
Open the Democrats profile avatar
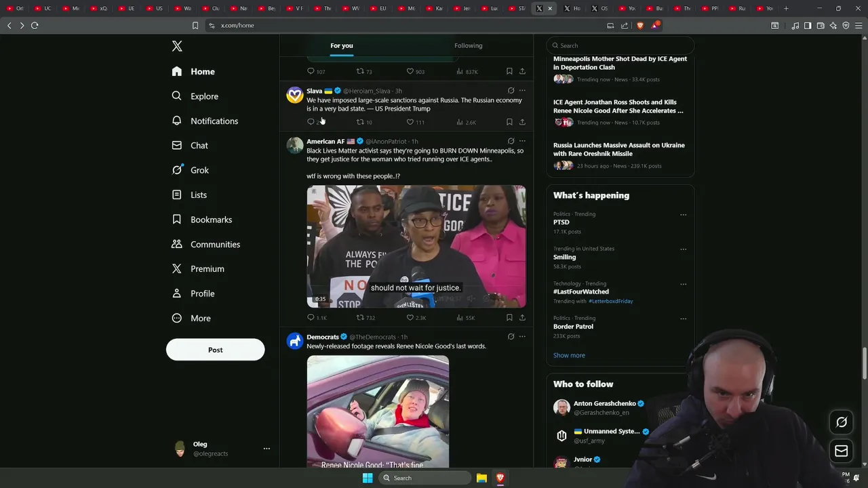click(x=294, y=341)
